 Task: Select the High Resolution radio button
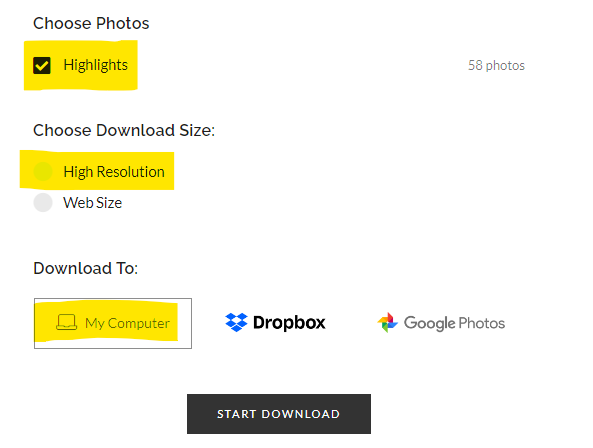43,172
